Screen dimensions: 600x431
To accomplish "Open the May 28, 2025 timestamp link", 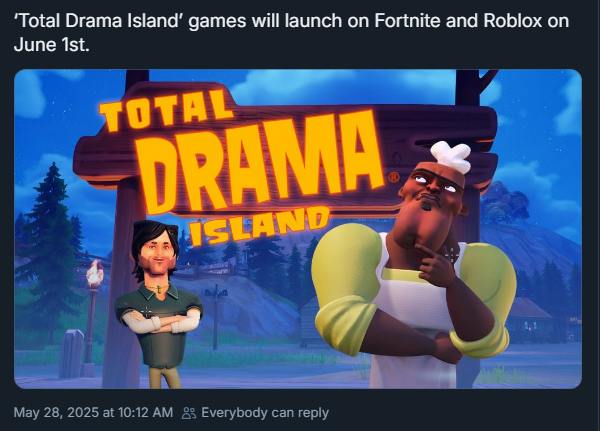I will click(93, 413).
